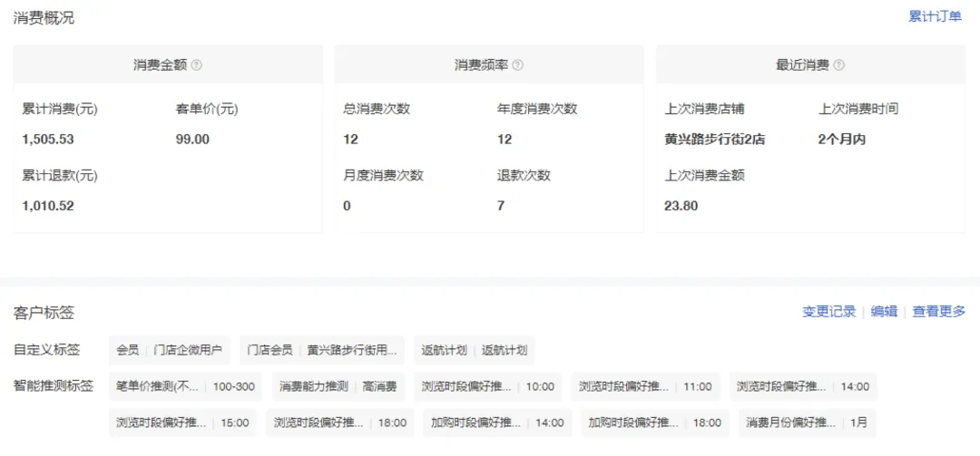Open 变更记录 for customer tags

(x=828, y=311)
